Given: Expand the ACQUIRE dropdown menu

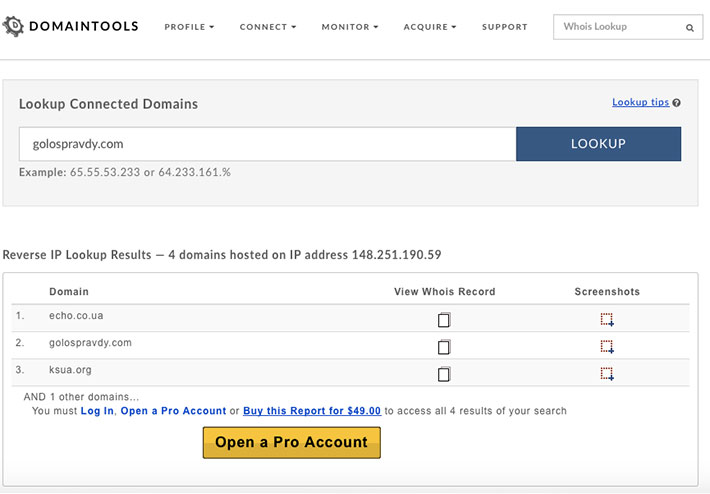Looking at the screenshot, I should click(430, 27).
